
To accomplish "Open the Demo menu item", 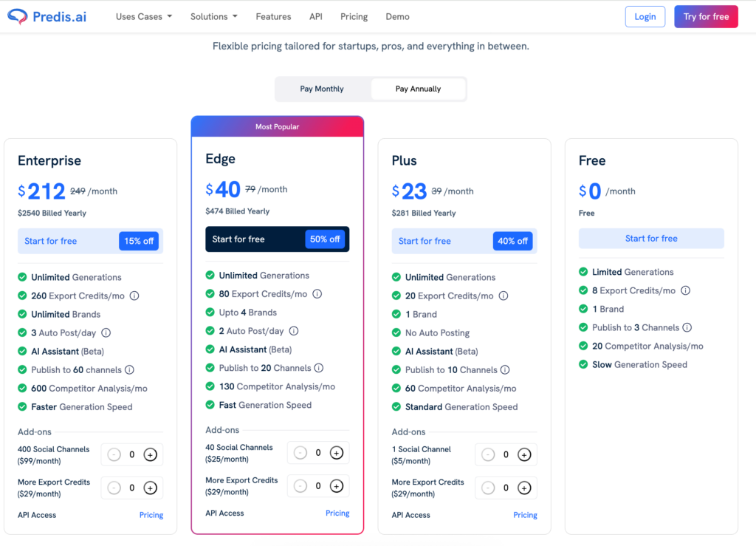I will (397, 16).
